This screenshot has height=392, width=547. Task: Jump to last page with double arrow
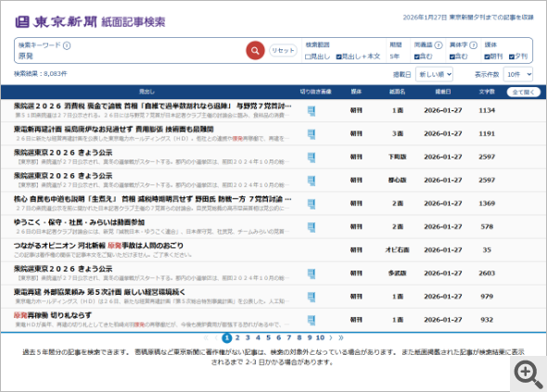341,337
